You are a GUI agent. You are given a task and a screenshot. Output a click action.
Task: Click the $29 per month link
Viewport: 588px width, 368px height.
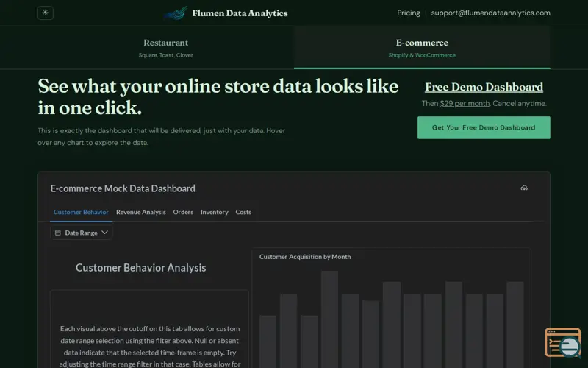coord(465,103)
